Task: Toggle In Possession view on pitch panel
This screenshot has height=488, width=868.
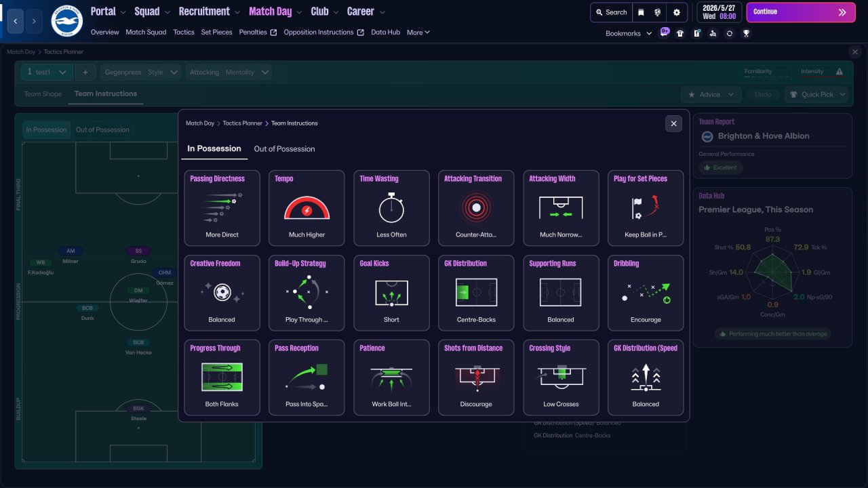Action: click(x=47, y=129)
